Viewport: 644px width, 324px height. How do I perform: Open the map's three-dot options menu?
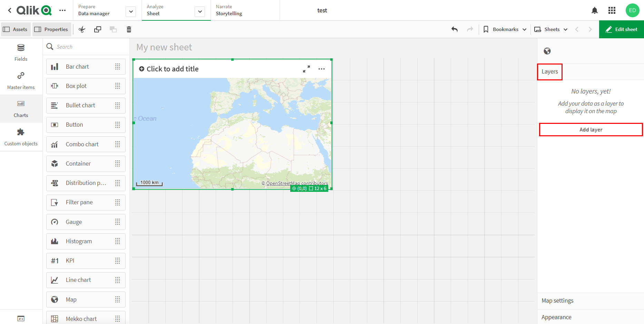pyautogui.click(x=321, y=69)
